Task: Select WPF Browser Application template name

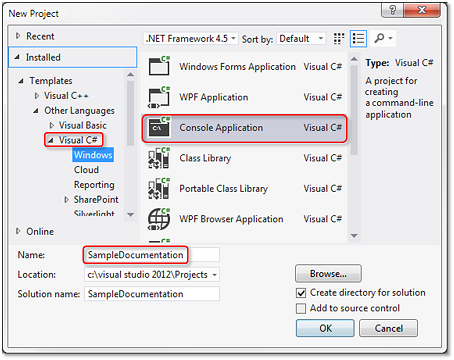Action: 231,219
